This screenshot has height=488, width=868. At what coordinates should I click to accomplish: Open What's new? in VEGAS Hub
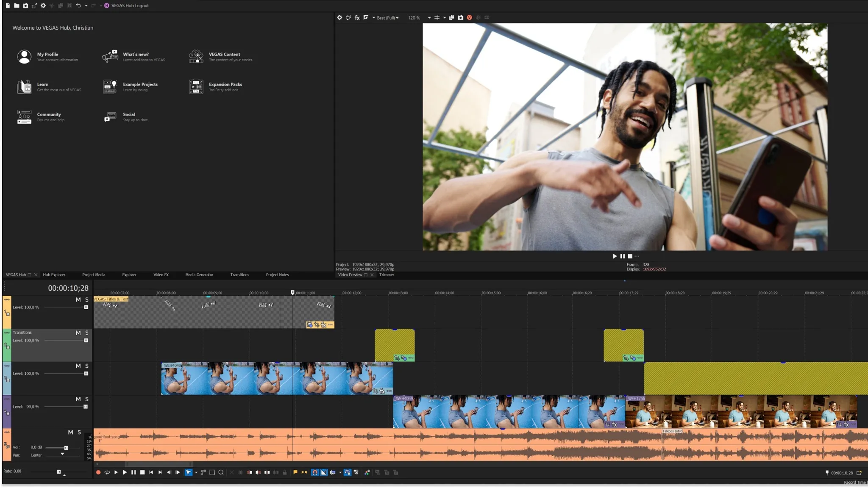[x=134, y=57]
